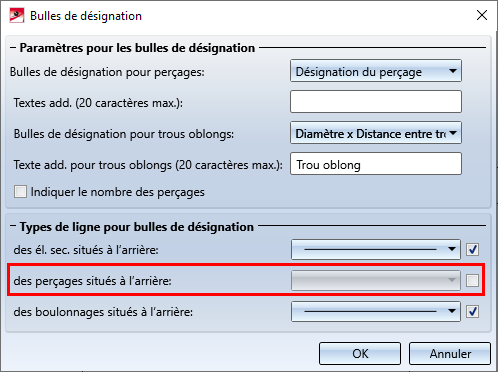Check the perçages situés à l'arrière checkbox
Screen dimensions: 498x372
pyautogui.click(x=472, y=280)
